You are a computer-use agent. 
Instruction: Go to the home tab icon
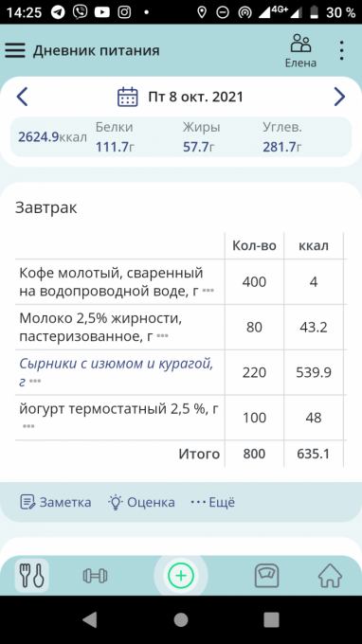(x=331, y=576)
